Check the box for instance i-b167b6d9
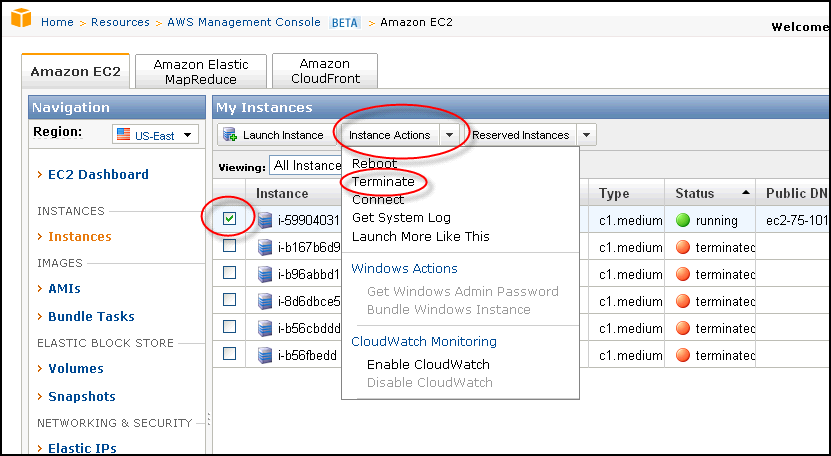Image resolution: width=831 pixels, height=456 pixels. [230, 246]
